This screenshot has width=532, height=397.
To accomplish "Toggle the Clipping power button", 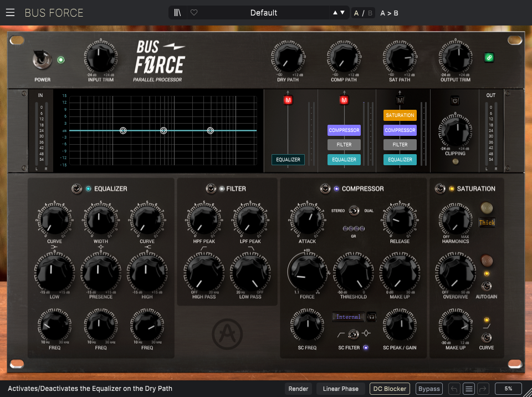I will tap(455, 100).
